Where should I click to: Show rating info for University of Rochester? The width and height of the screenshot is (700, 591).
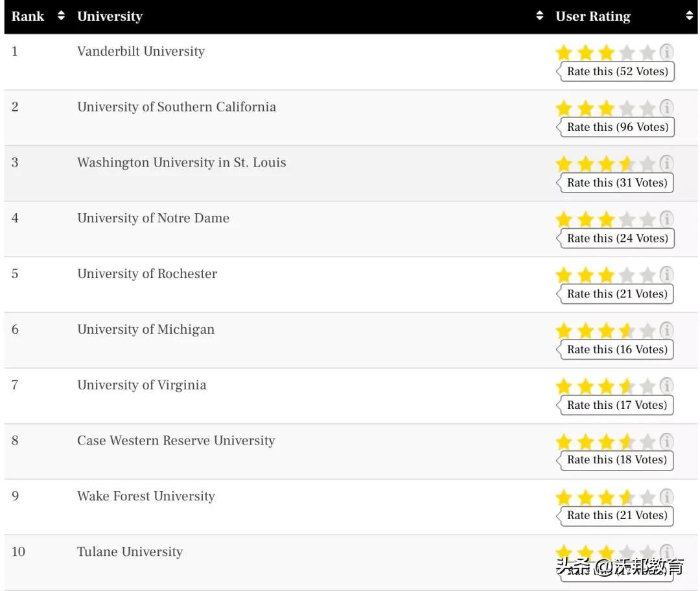(x=666, y=275)
